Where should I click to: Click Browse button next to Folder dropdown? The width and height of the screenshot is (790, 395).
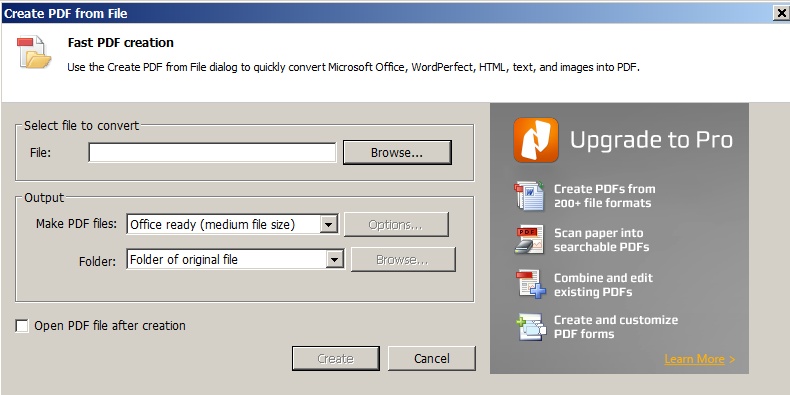(x=403, y=259)
